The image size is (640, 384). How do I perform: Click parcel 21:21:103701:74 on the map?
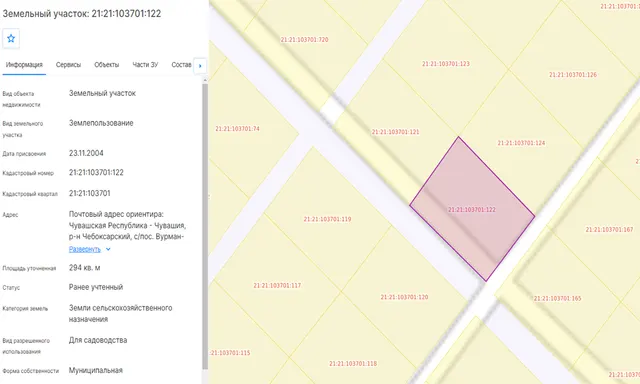237,129
